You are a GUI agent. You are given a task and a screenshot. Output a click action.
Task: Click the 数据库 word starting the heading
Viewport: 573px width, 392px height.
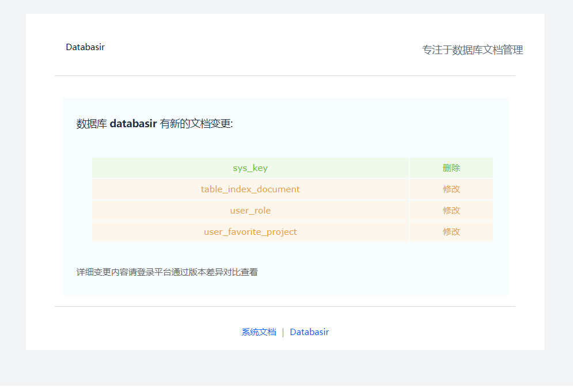click(x=92, y=124)
